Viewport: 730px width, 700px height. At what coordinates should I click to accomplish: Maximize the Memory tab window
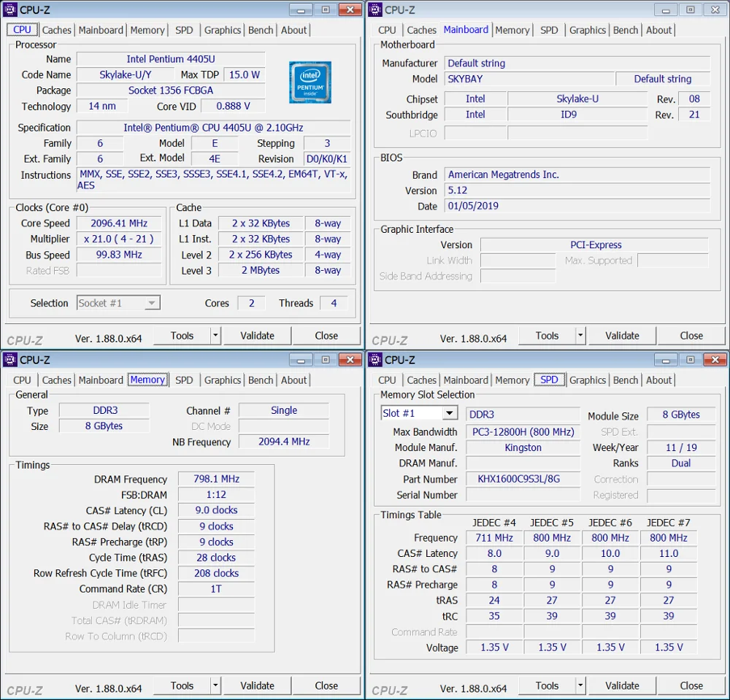click(326, 360)
